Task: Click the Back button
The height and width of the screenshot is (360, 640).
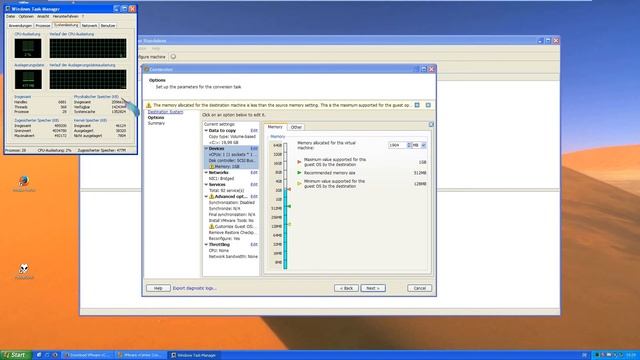Action: click(346, 288)
